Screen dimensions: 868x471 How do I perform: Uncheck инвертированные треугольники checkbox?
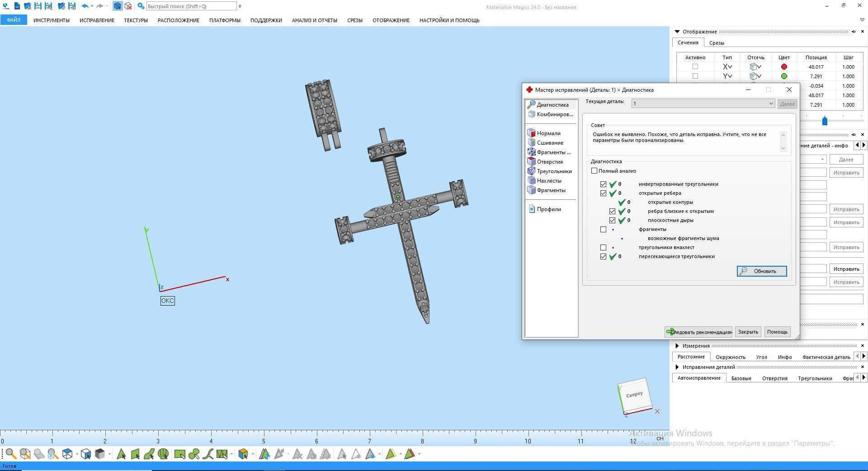(603, 184)
